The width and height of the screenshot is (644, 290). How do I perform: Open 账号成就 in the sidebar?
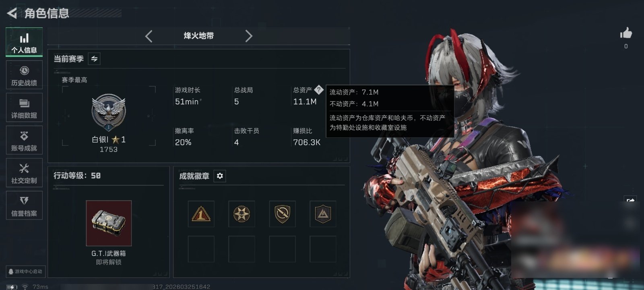24,140
